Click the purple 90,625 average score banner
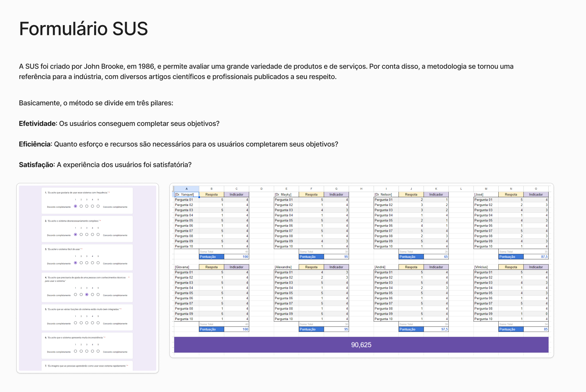 361,345
